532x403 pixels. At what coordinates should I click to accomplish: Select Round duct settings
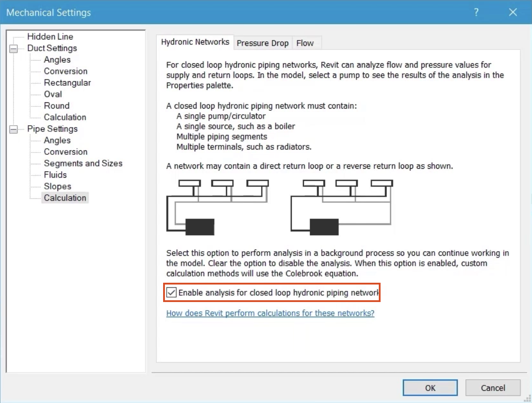point(57,106)
